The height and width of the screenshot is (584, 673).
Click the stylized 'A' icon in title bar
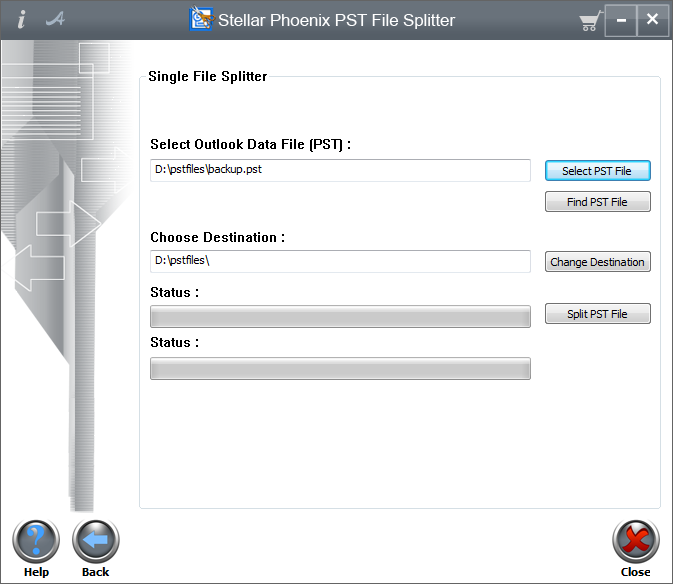pyautogui.click(x=55, y=19)
